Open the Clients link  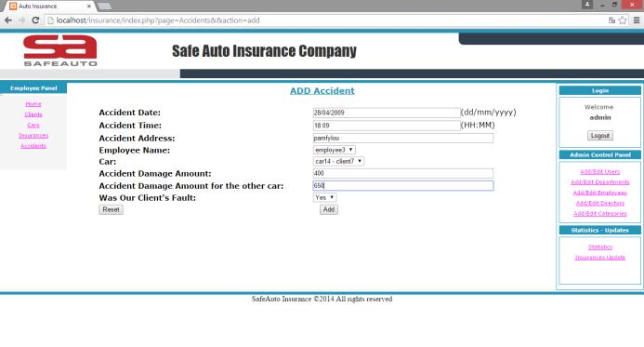[33, 114]
